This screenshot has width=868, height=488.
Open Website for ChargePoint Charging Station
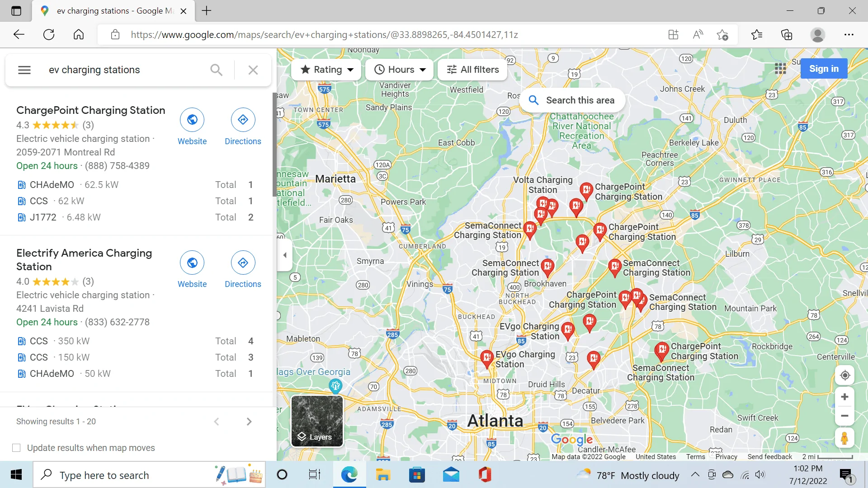192,127
